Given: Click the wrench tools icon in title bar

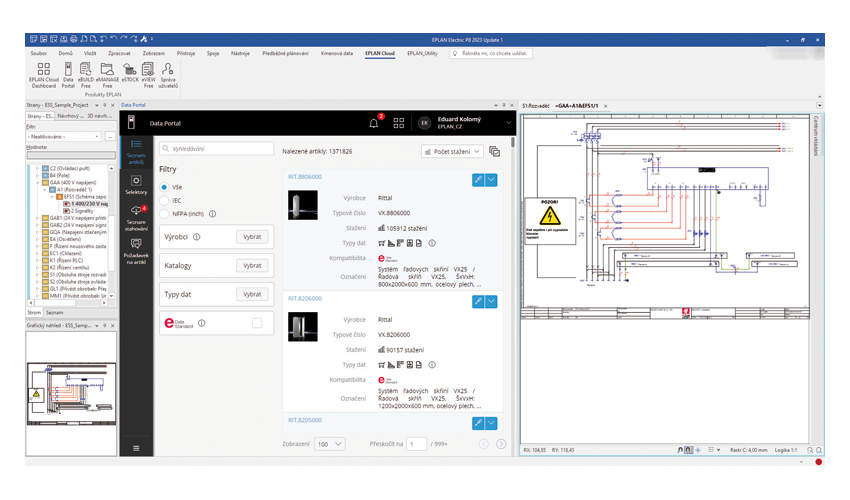Looking at the screenshot, I should [144, 39].
